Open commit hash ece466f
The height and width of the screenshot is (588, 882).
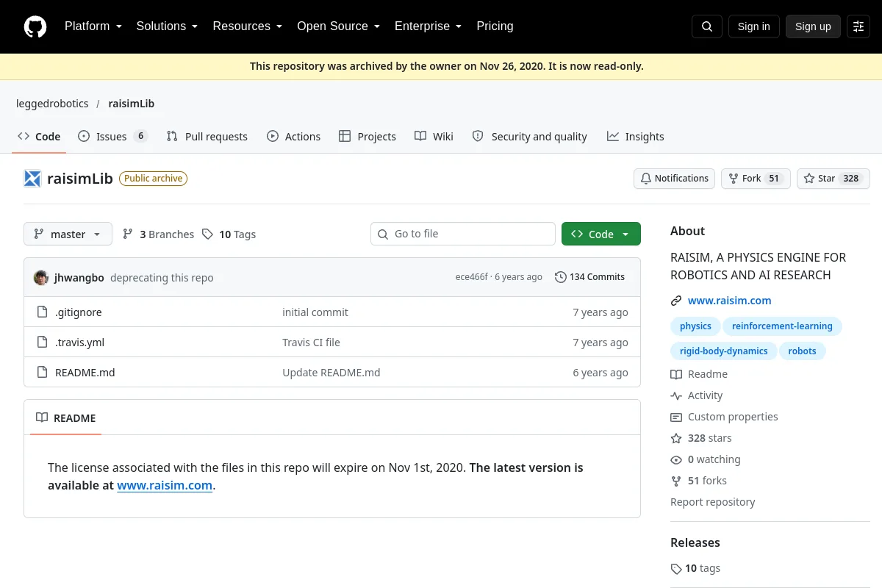[472, 277]
